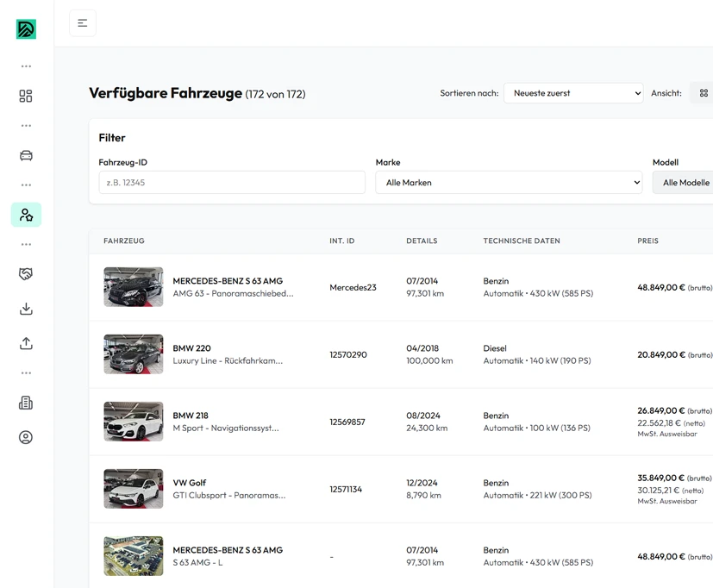Open the 'Neueste zuerst' sort dropdown
Viewport: 713px width, 588px height.
click(x=573, y=93)
